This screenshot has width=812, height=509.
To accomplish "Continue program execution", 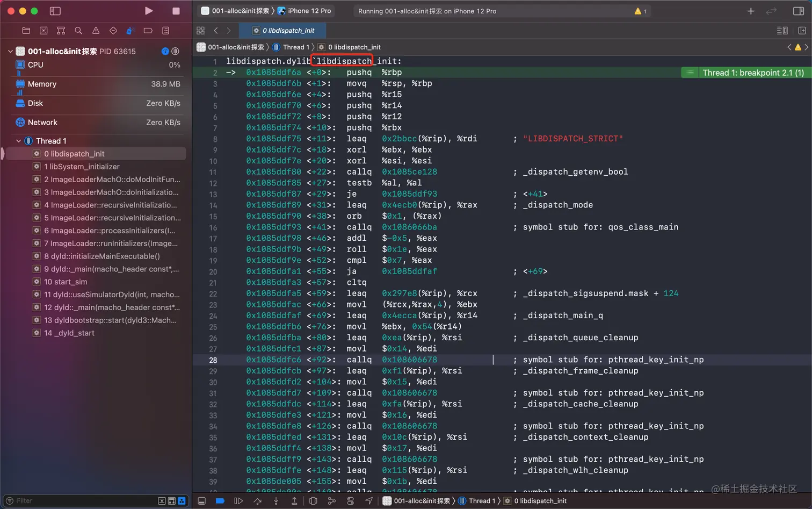I will click(x=238, y=501).
